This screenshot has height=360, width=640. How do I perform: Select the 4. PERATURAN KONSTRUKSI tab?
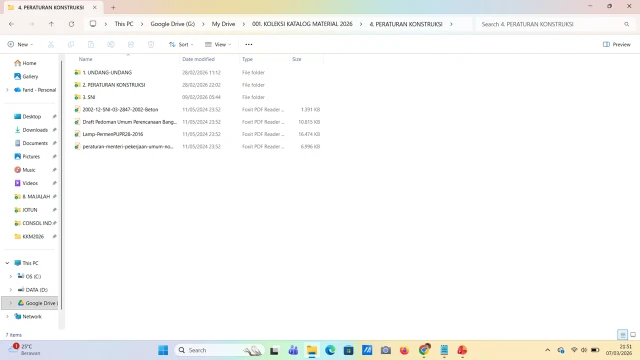tap(52, 7)
